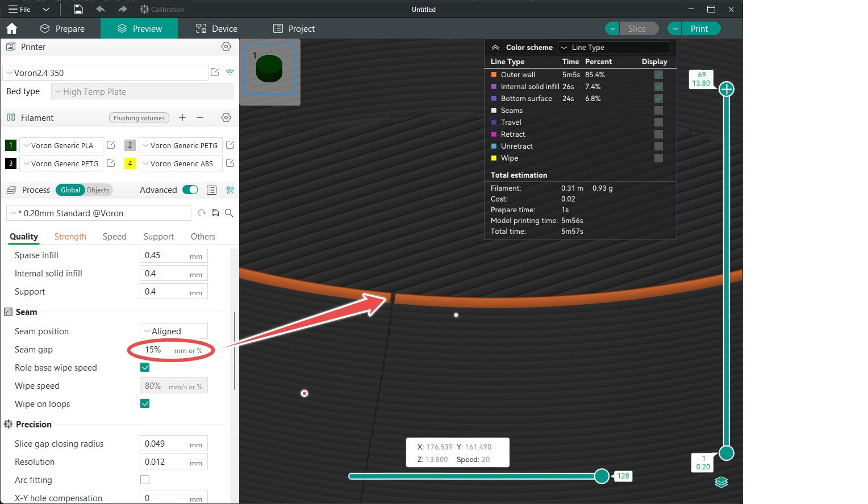Click the undo arrow icon

[101, 9]
